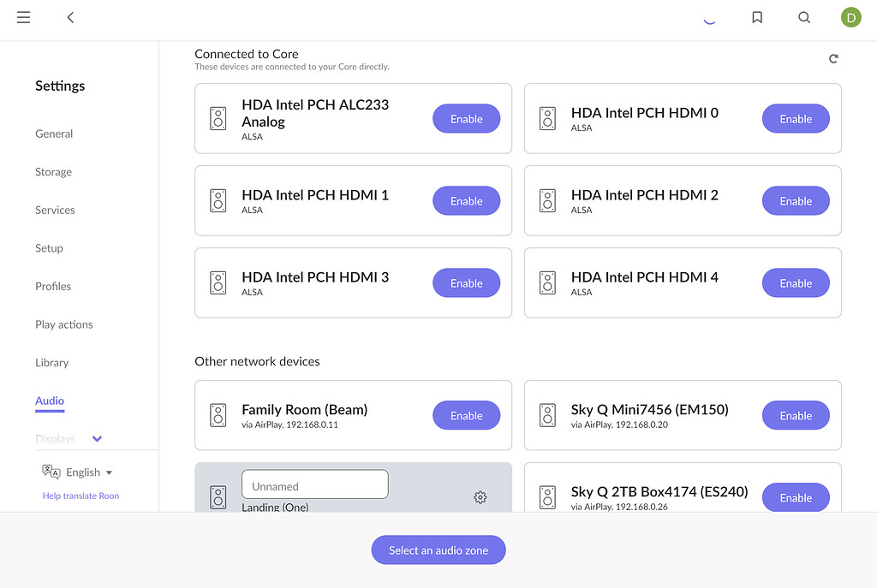Click the green profile avatar D
Screen dimensions: 877x588
pos(850,16)
